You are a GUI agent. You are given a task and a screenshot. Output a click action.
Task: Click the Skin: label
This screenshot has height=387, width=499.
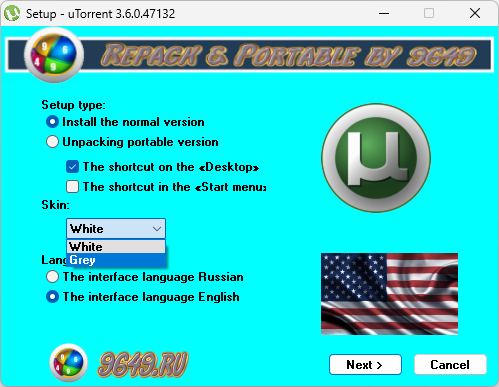click(55, 205)
